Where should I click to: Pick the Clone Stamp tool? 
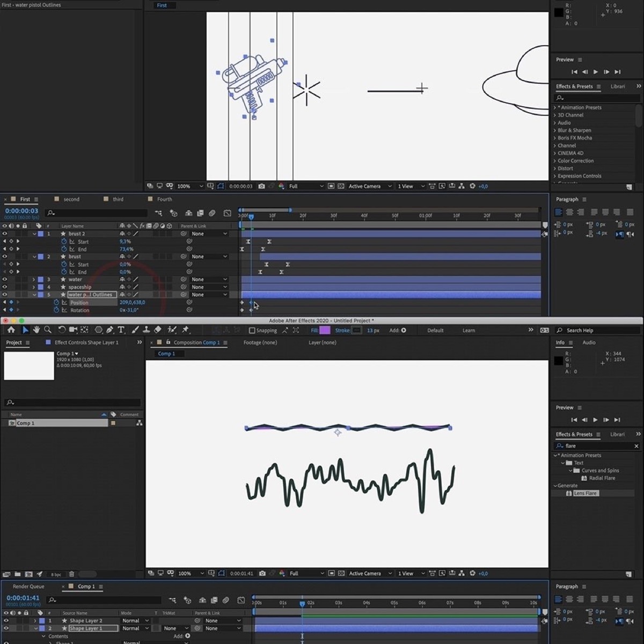(x=145, y=331)
